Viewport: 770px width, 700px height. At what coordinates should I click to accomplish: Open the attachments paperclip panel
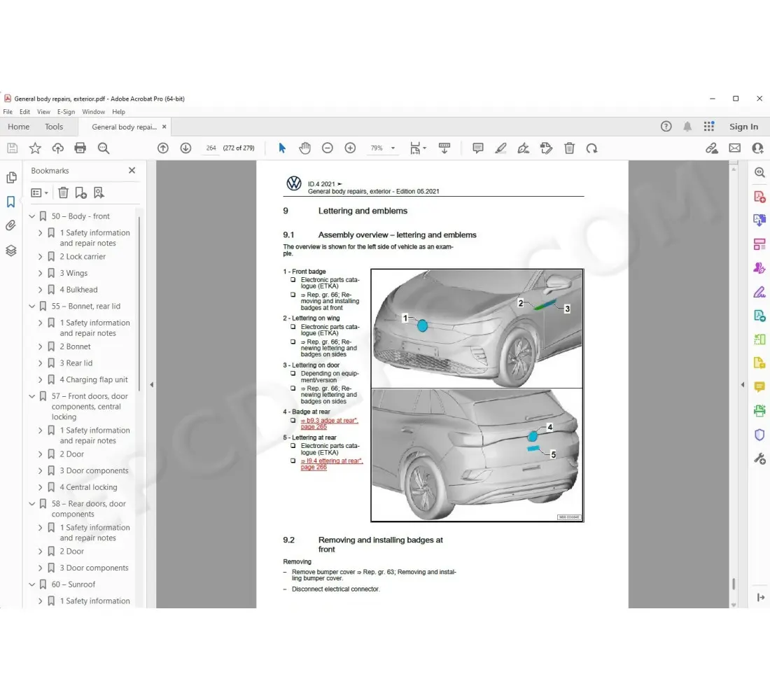click(x=11, y=225)
